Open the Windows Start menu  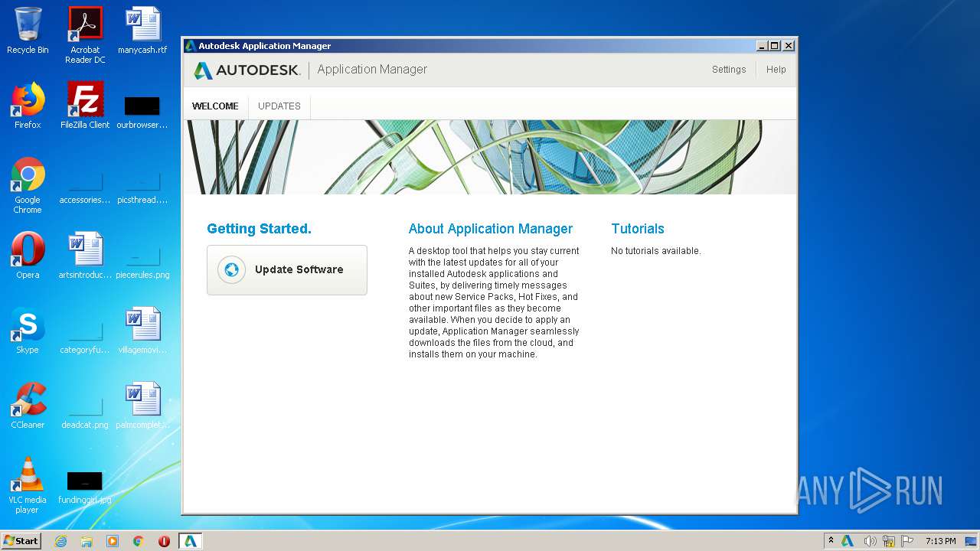pos(21,541)
